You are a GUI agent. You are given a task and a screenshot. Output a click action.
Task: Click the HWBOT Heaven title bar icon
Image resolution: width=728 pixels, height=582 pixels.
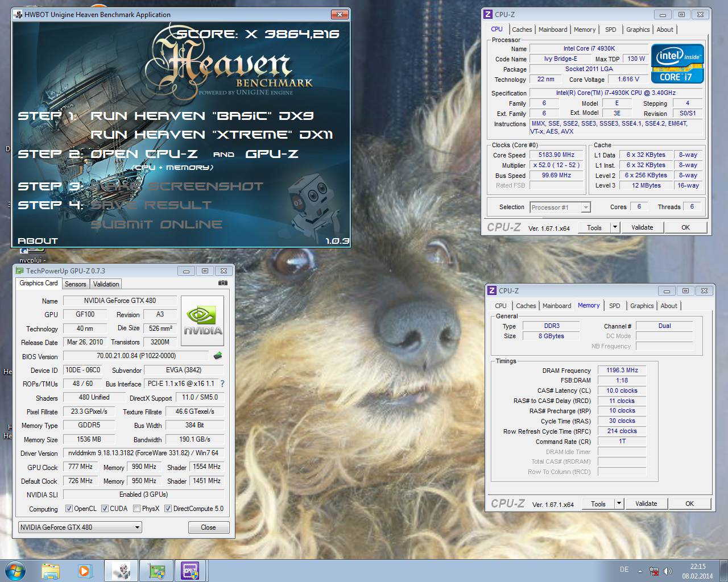(x=19, y=15)
